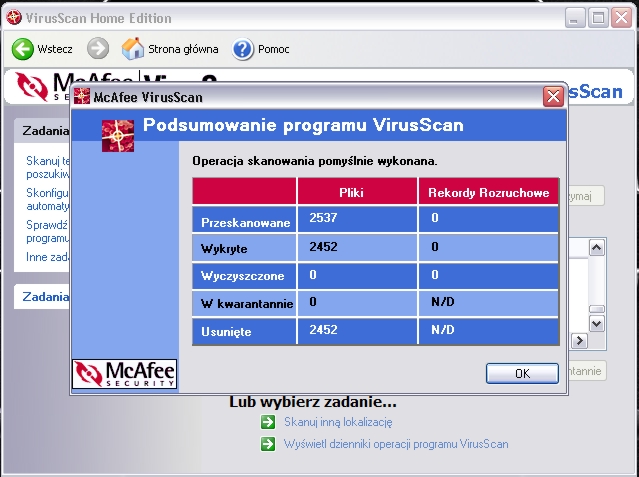The width and height of the screenshot is (639, 477).
Task: Select the upper Zadania panel header
Action: [42, 131]
